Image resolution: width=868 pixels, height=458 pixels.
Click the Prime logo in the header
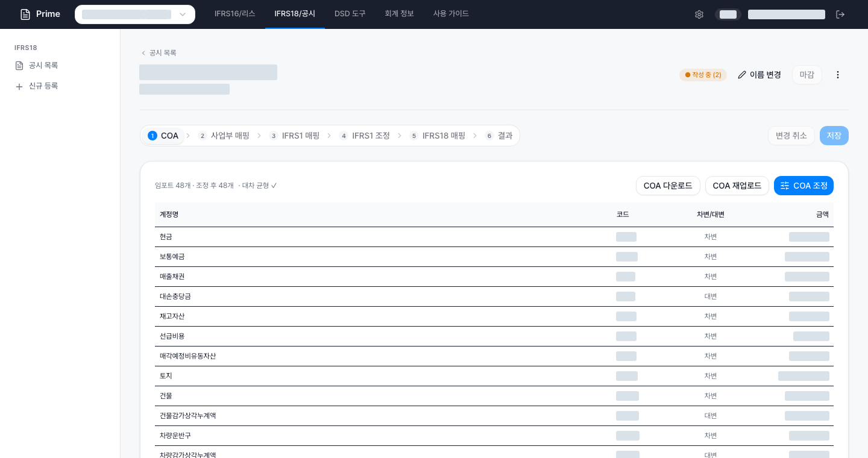click(x=40, y=14)
